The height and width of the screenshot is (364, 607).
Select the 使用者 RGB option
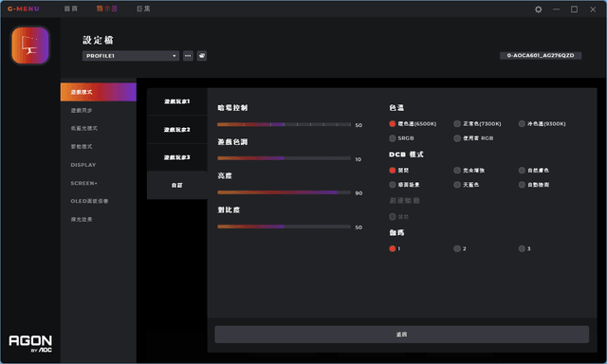pos(457,138)
